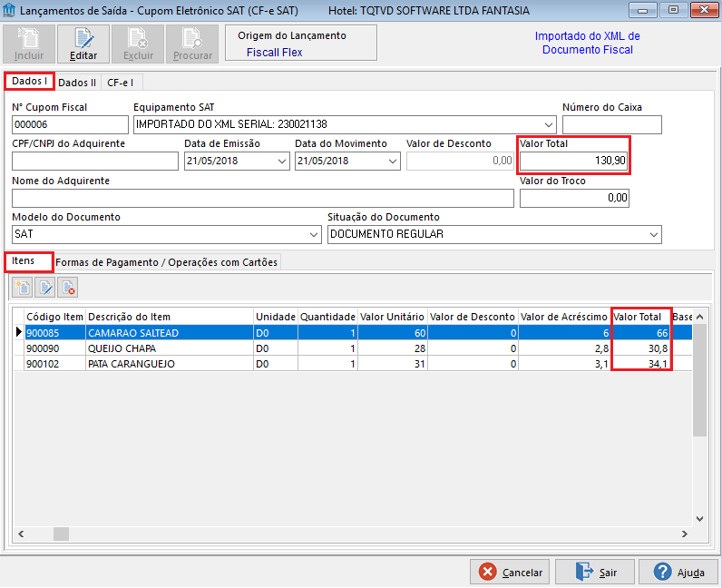The image size is (722, 588).
Task: Add a new item with the items toolbar icon
Action: (x=22, y=288)
